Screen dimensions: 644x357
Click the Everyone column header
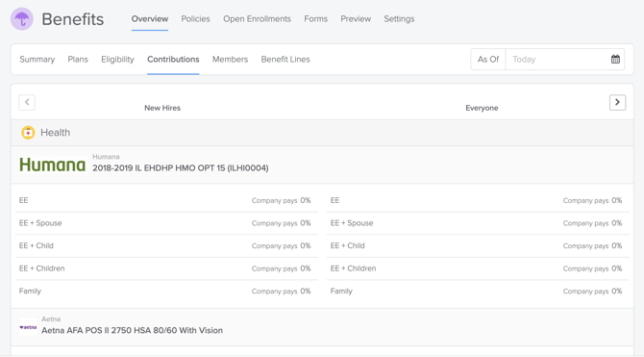pos(482,108)
